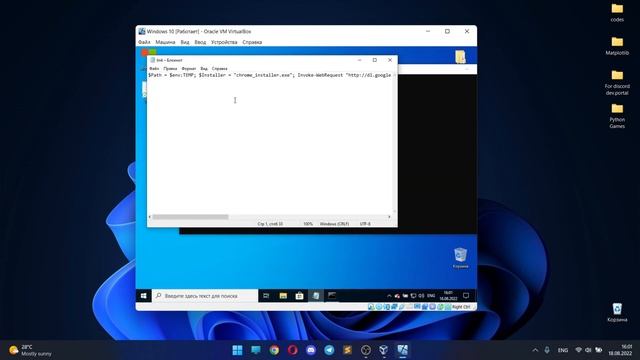Open File Explorer in the guest taskbar
This screenshot has width=640, height=360.
283,296
